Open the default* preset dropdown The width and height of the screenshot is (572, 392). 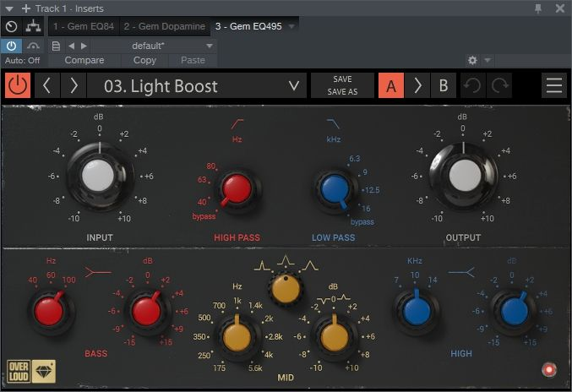pos(153,46)
